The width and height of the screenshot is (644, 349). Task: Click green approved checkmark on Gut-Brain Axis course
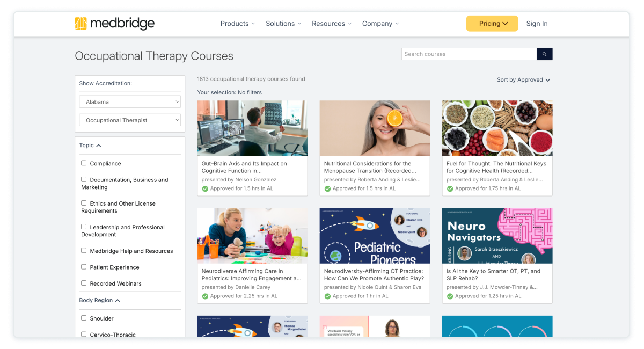(205, 188)
